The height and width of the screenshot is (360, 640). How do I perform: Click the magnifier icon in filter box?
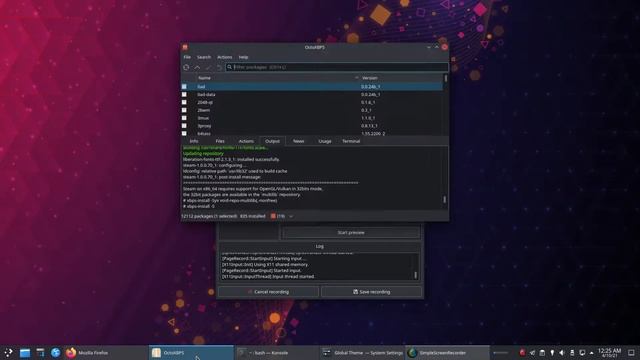tap(229, 67)
